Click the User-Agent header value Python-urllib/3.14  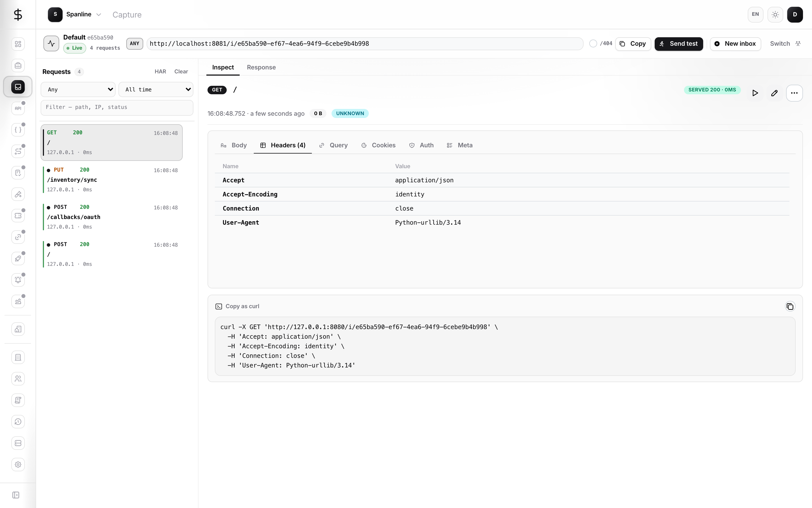pyautogui.click(x=428, y=222)
